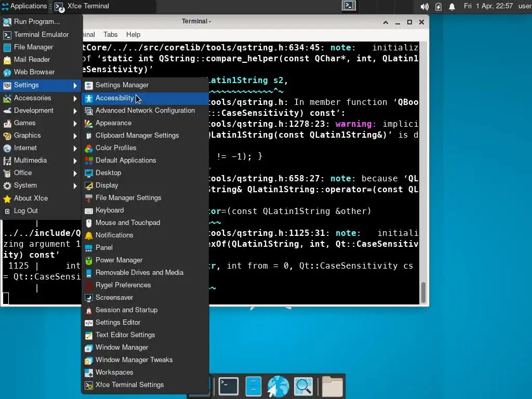Expand the Settings submenu arrow
The width and height of the screenshot is (532, 399).
[x=75, y=86]
